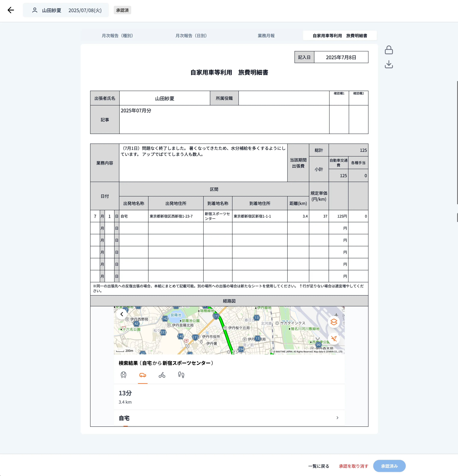Select the train route mode icon
The image size is (458, 476).
point(123,375)
